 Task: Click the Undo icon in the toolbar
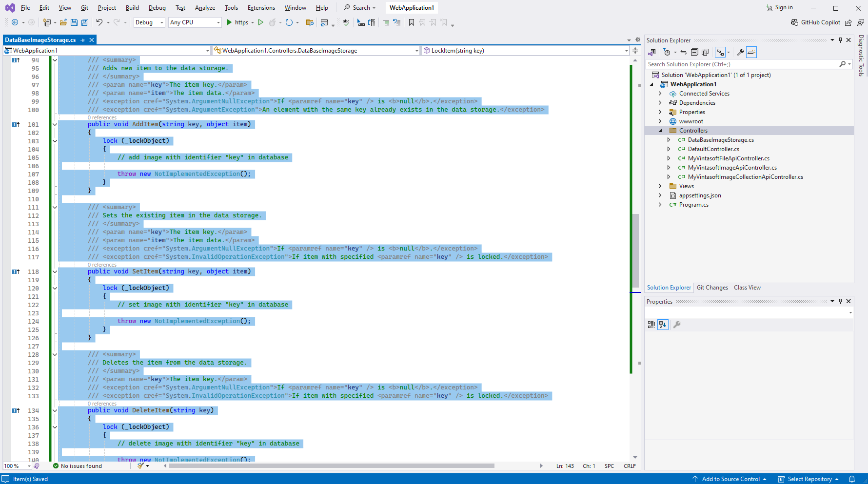[99, 22]
